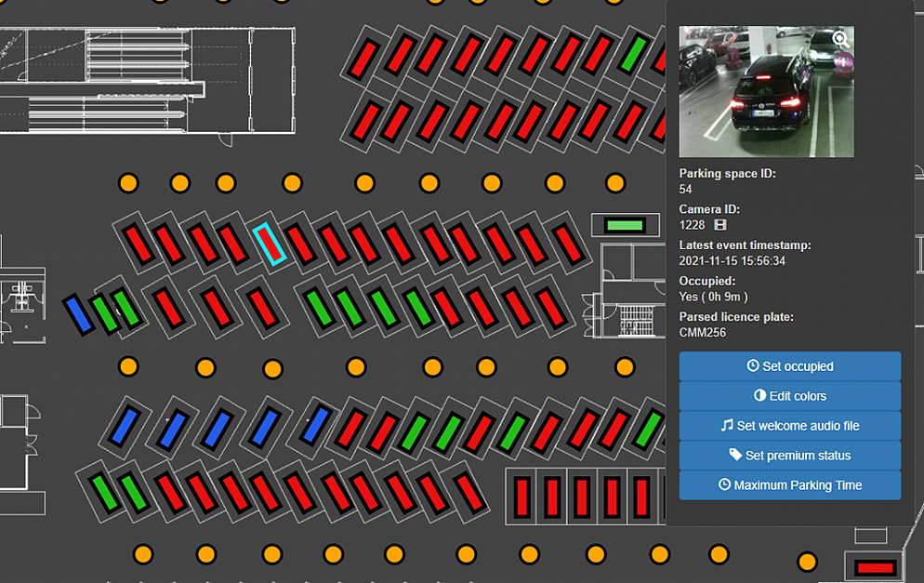Open the film icon beside Camera ID 1228
Viewport: 924px width, 583px height.
point(719,225)
